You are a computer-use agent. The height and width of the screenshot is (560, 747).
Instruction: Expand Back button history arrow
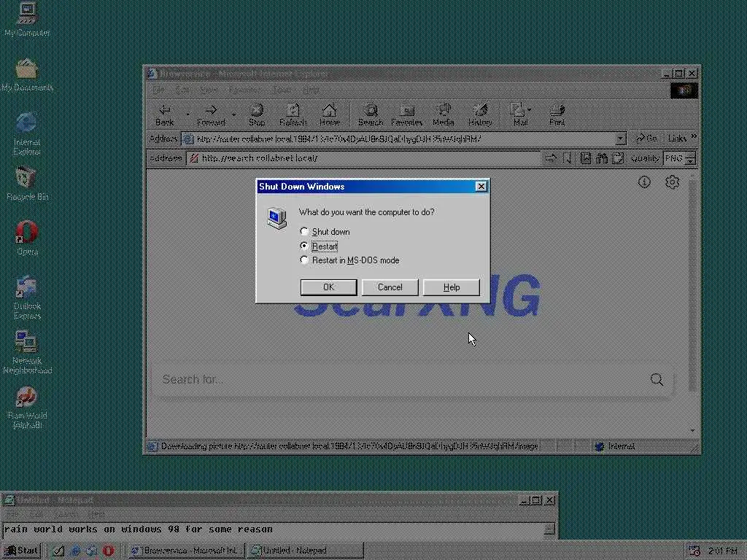[187, 114]
